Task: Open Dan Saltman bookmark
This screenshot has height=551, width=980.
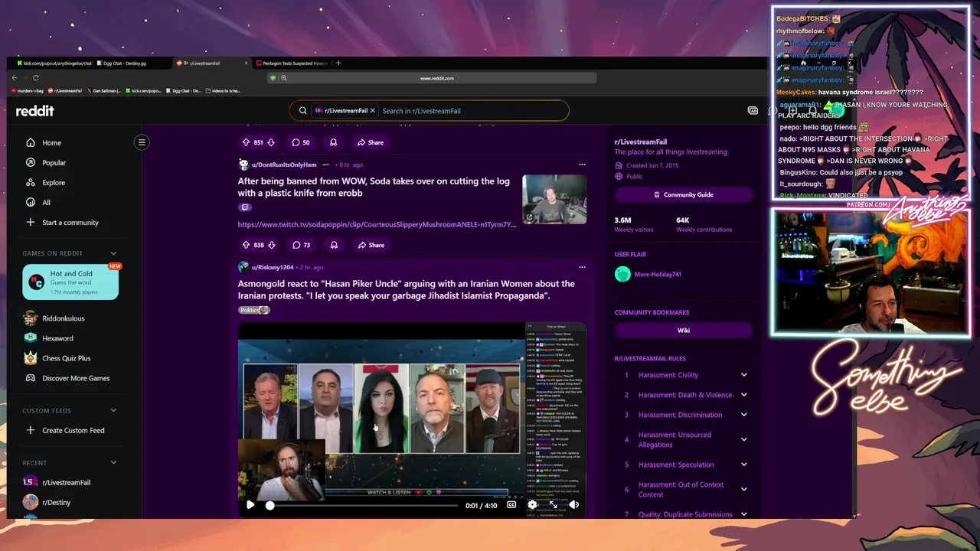Action: click(x=104, y=91)
